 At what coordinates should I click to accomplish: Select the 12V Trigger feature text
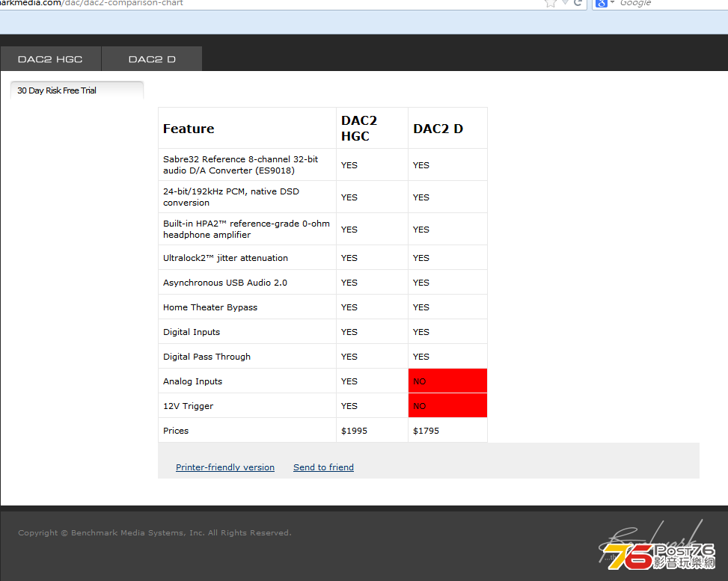(x=188, y=406)
